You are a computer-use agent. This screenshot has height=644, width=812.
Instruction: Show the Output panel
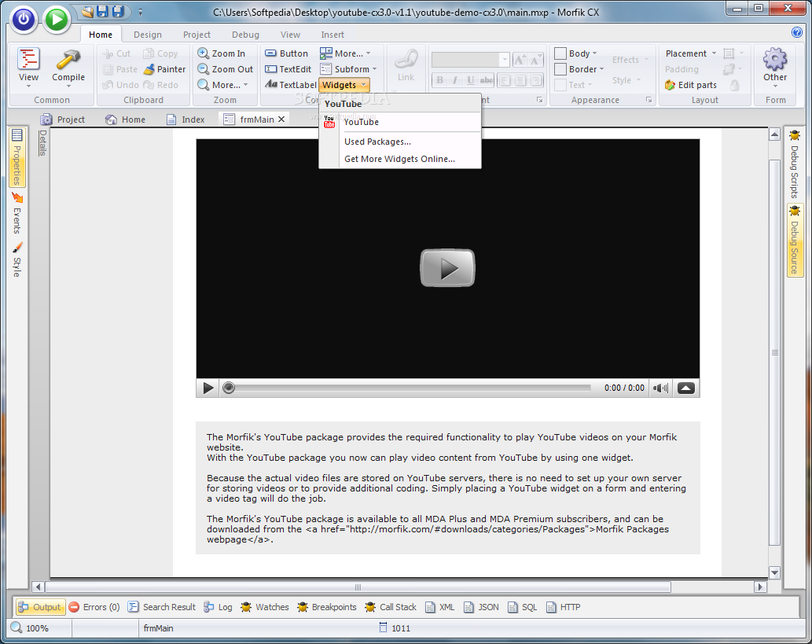tap(40, 607)
